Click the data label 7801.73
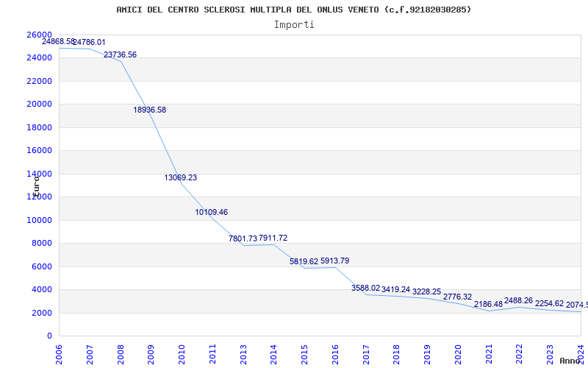Image resolution: width=588 pixels, height=368 pixels. [243, 238]
